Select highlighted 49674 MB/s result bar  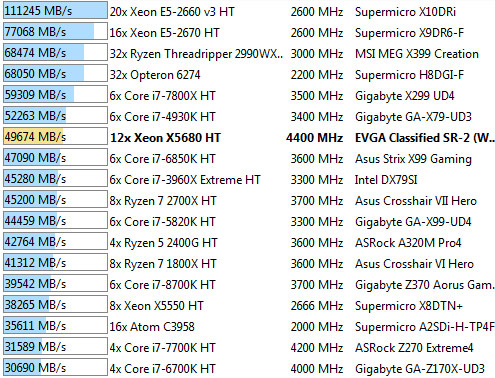tap(55, 136)
